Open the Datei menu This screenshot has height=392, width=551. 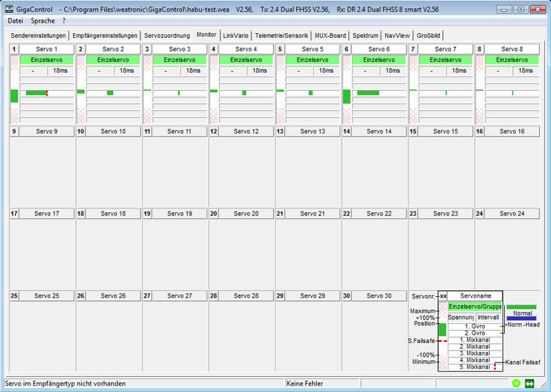(15, 21)
